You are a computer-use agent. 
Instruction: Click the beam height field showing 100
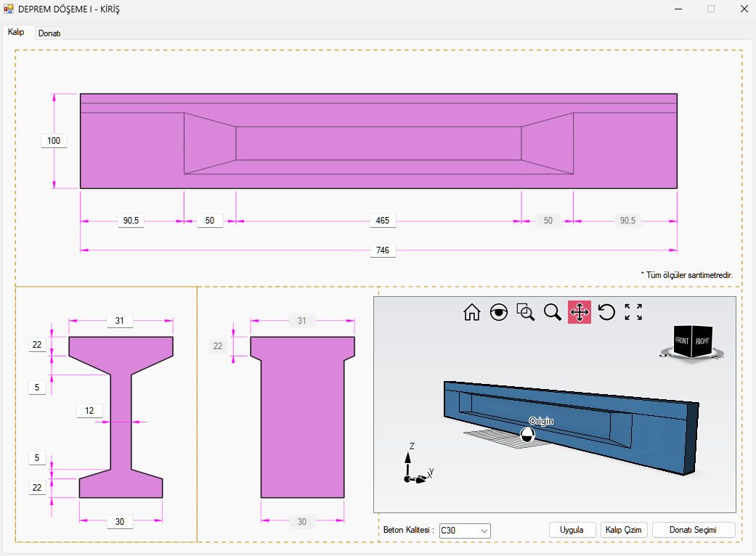(54, 141)
